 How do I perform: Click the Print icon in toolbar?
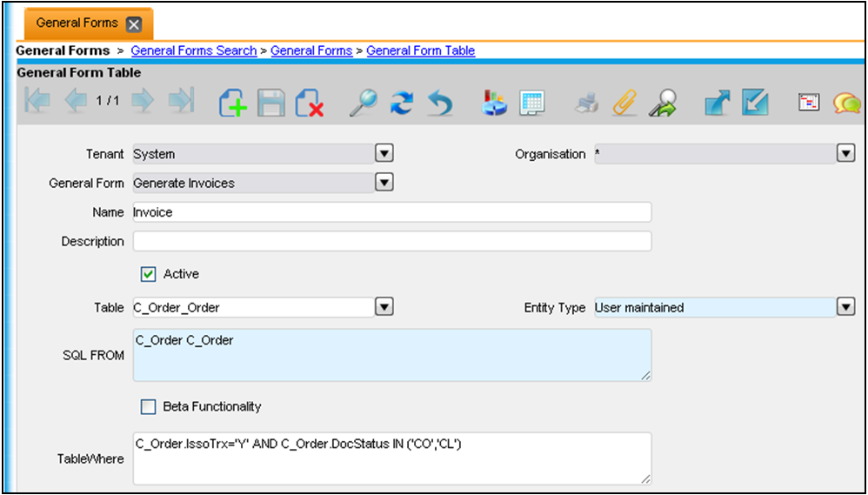(x=587, y=103)
